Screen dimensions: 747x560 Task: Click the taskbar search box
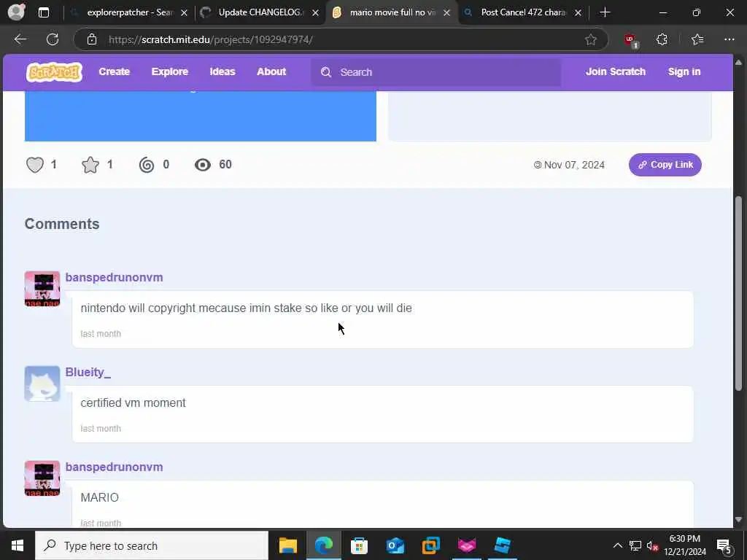click(x=152, y=545)
